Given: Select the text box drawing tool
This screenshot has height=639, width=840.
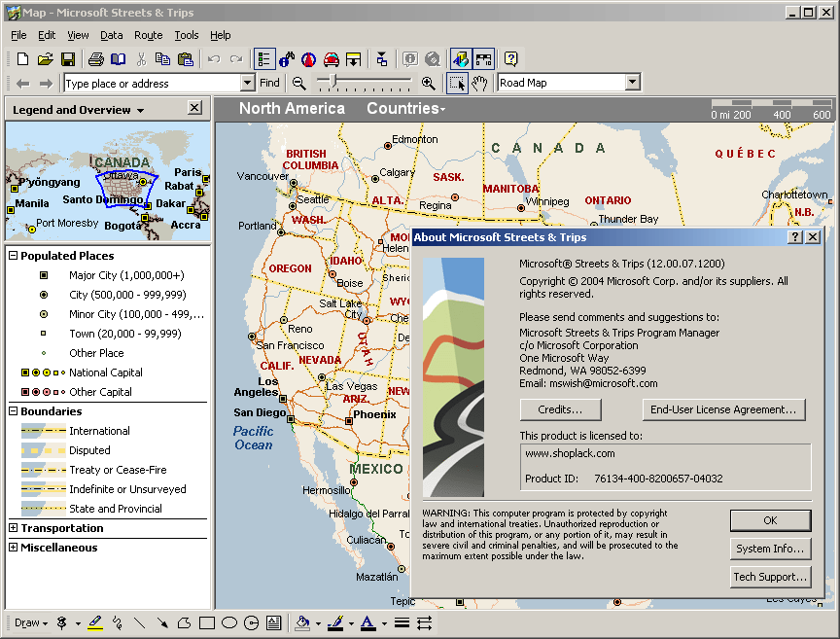Looking at the screenshot, I should coord(274,622).
